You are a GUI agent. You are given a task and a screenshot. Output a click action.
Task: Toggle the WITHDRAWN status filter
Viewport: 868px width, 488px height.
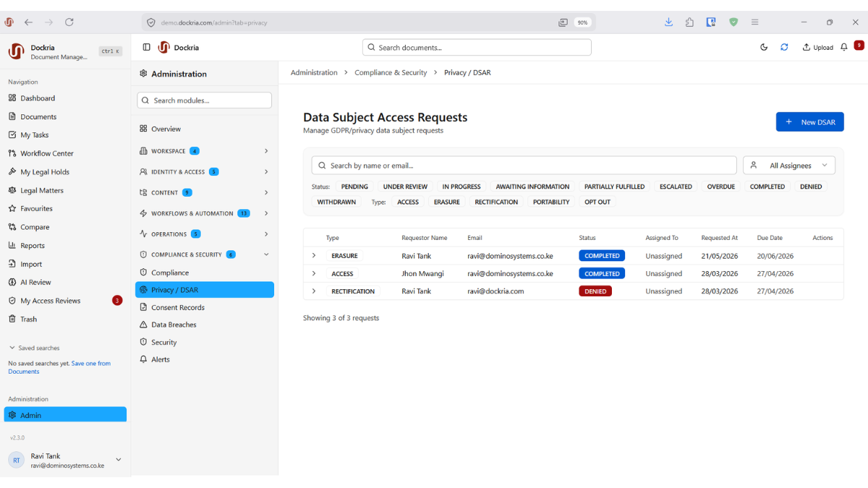336,202
